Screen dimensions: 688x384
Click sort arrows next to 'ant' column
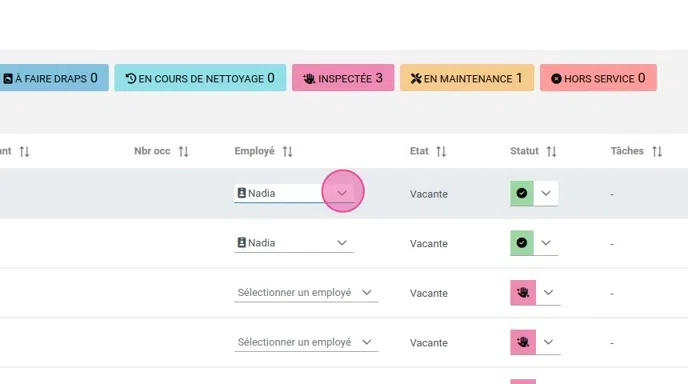(24, 151)
